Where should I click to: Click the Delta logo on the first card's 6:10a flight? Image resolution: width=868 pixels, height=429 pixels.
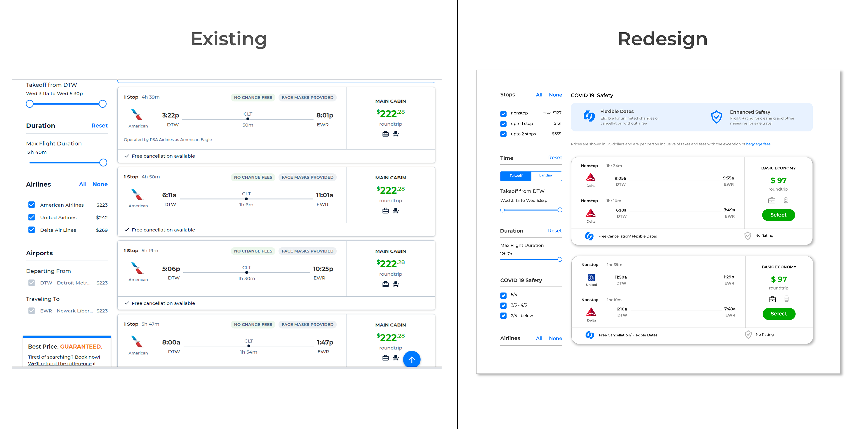coord(591,213)
